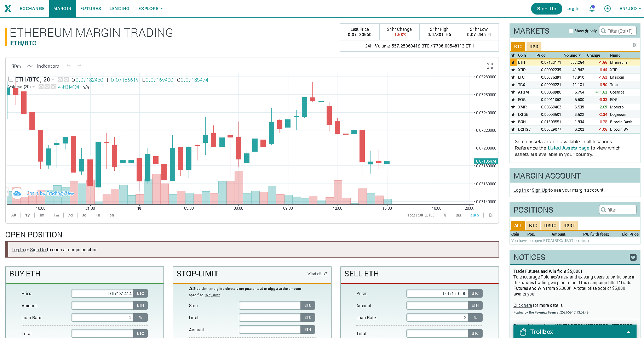This screenshot has width=644, height=338.
Task: Click the chart Indicators wave icon
Action: (x=30, y=66)
